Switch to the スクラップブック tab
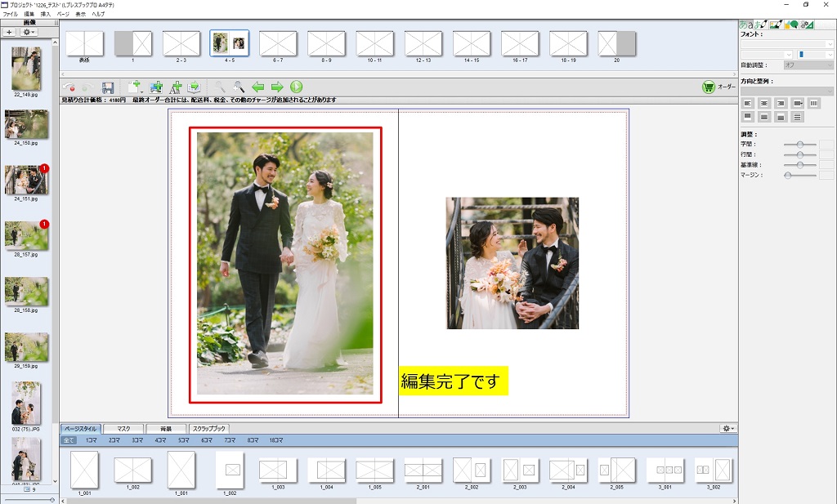The image size is (837, 504). (208, 428)
